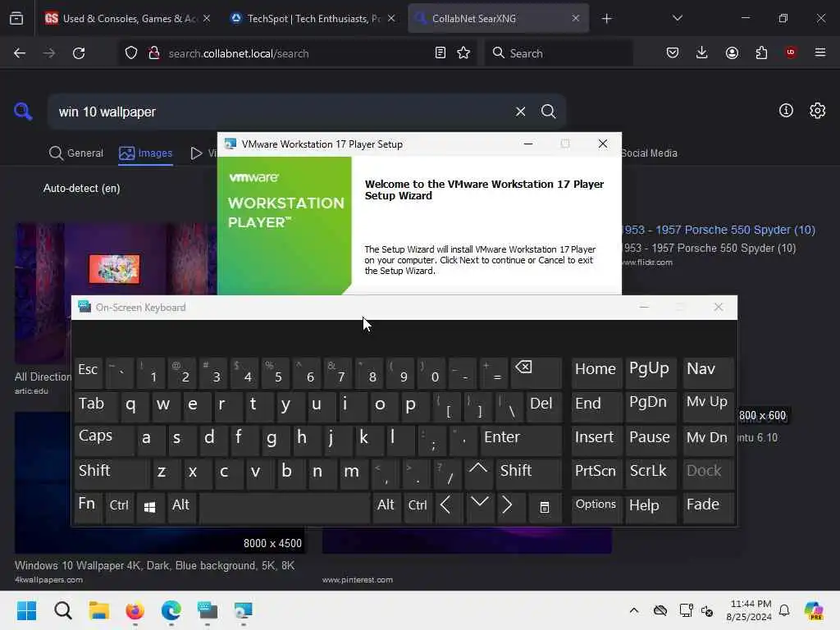Reload the current page
The image size is (840, 630).
coord(79,53)
